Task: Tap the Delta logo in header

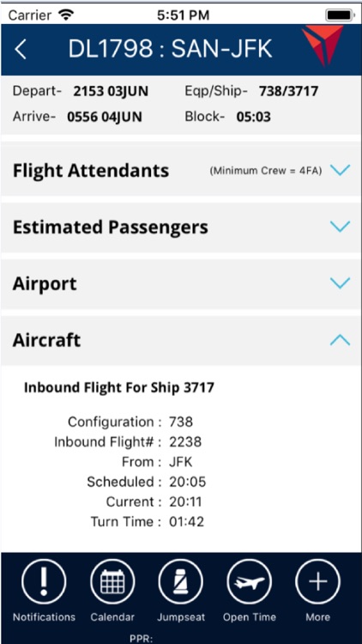Action: [x=323, y=46]
